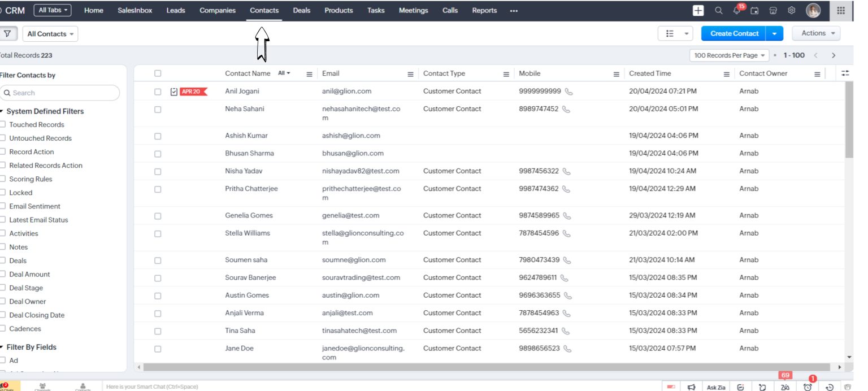Open the calendar icon in the top bar
Viewport: 868px width, 391px height.
tap(754, 10)
